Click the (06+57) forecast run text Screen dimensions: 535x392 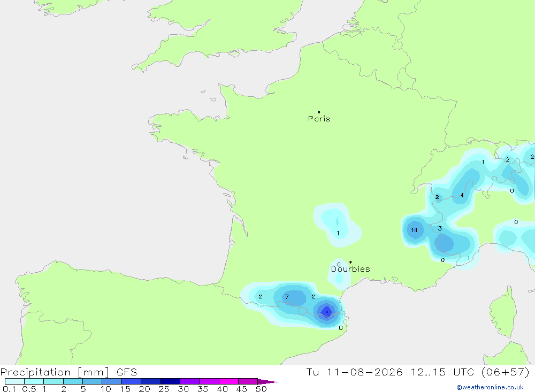coord(506,372)
